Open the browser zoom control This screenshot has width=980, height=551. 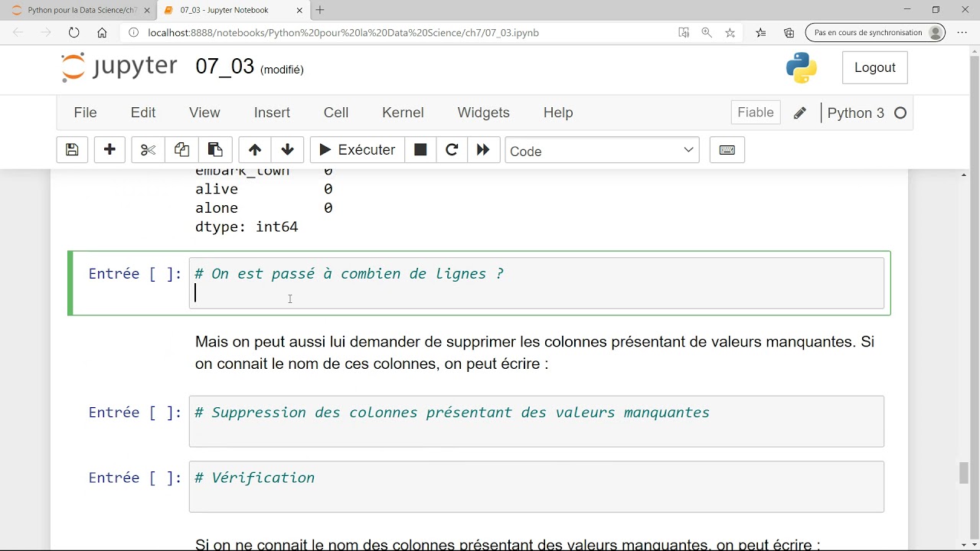tap(707, 33)
